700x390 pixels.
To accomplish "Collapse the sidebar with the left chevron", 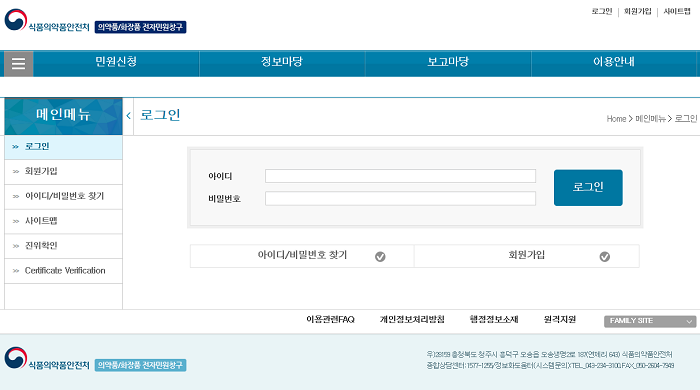I will (129, 116).
